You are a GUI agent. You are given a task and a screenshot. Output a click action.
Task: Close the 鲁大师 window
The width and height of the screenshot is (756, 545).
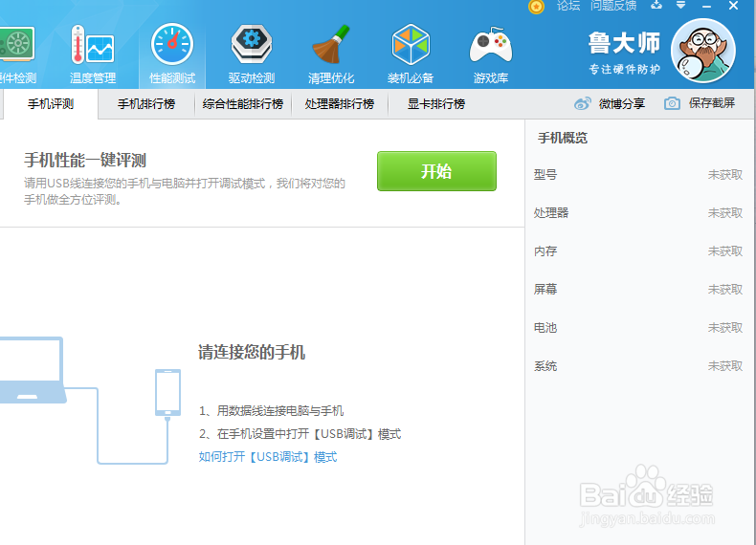[x=733, y=6]
